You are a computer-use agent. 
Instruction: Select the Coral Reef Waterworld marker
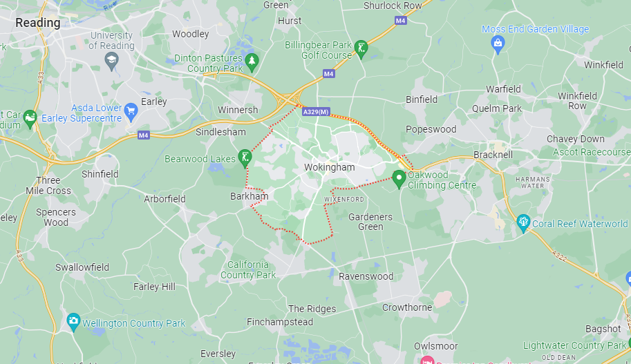[x=523, y=223]
